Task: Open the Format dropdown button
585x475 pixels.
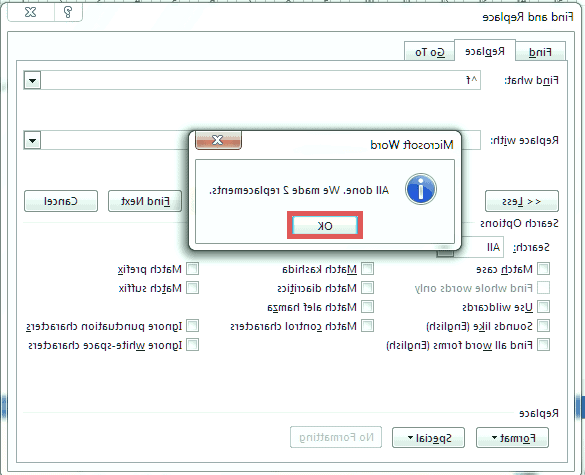Action: [x=512, y=437]
